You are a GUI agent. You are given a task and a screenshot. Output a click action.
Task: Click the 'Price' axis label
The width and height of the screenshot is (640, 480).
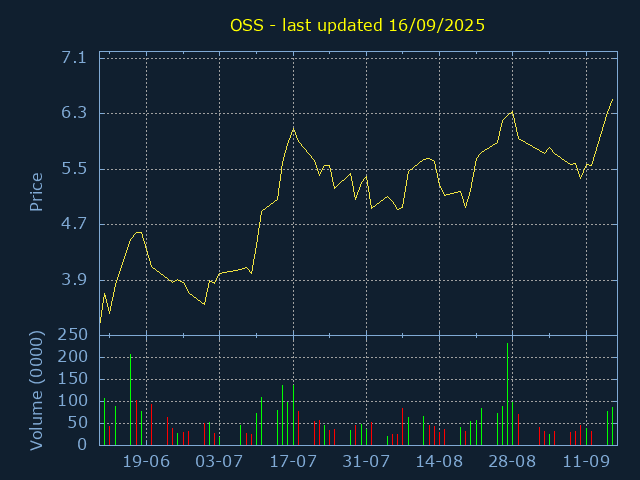pos(36,192)
